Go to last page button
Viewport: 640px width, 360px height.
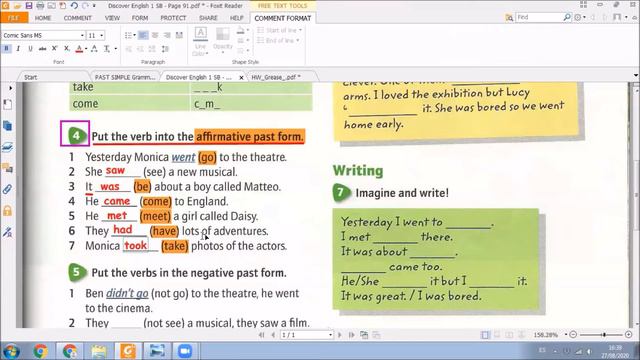[x=351, y=335]
